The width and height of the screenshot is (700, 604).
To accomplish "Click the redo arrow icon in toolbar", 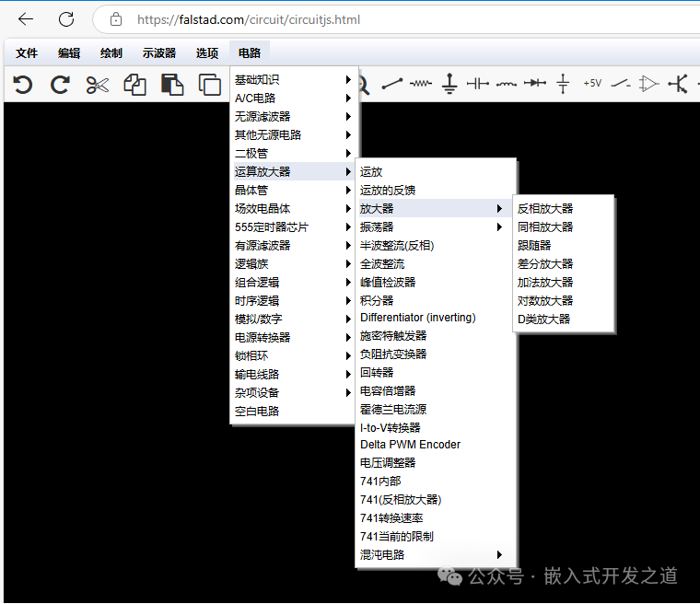I will pyautogui.click(x=60, y=85).
